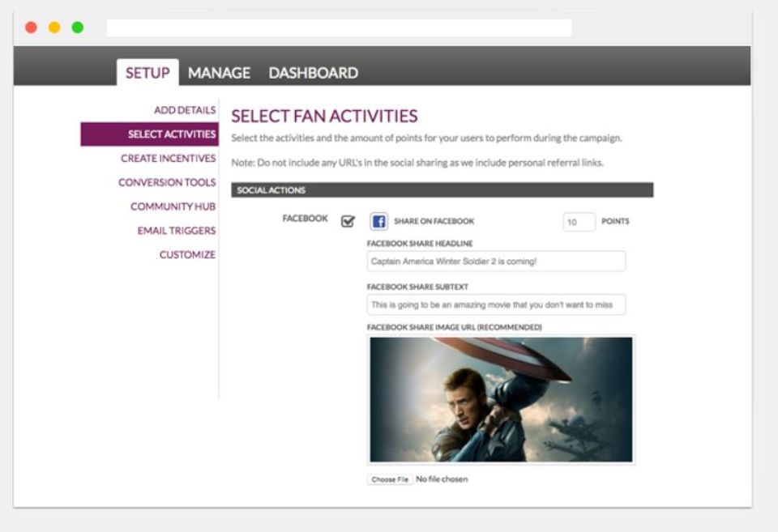Go to the DASHBOARD tab
The height and width of the screenshot is (532, 778).
313,73
